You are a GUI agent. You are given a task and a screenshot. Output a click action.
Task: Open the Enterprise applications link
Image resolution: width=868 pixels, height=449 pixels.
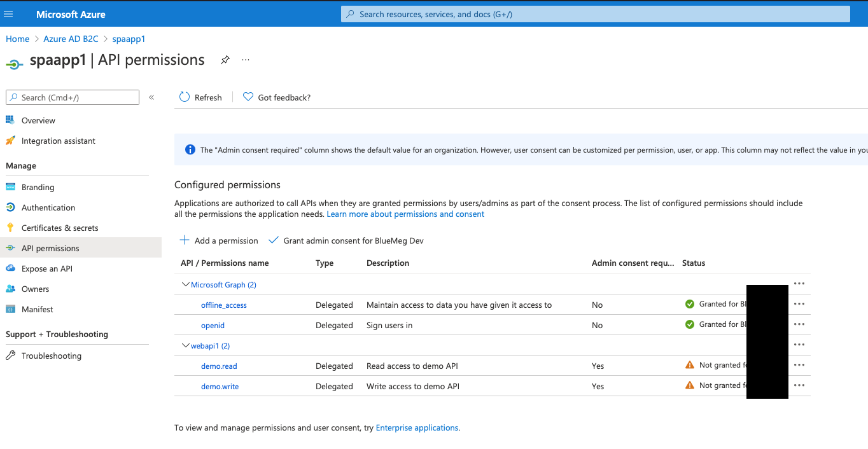point(417,427)
